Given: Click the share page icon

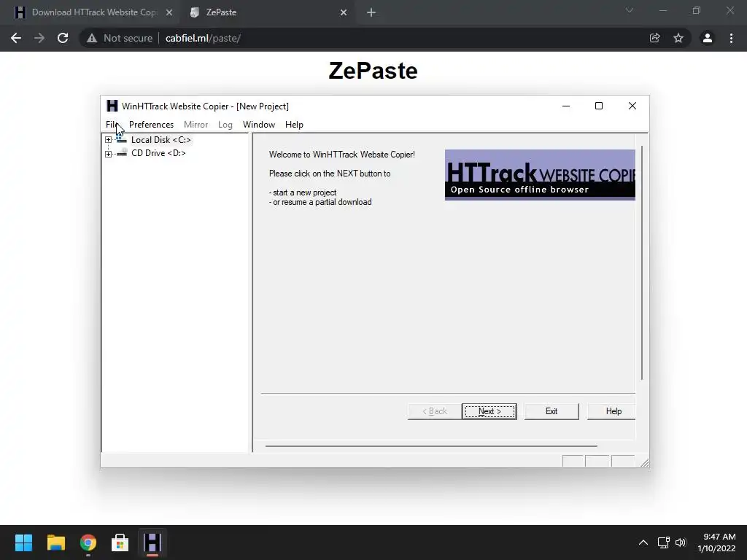Looking at the screenshot, I should [655, 38].
